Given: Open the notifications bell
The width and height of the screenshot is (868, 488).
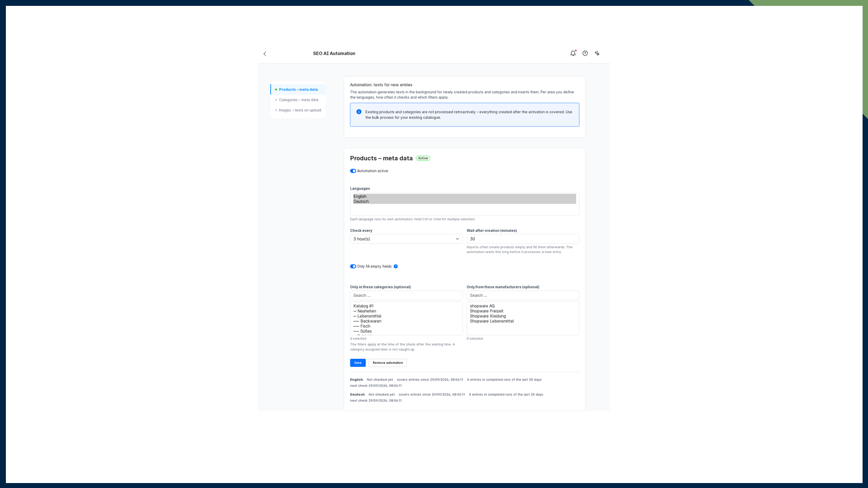Looking at the screenshot, I should 573,53.
